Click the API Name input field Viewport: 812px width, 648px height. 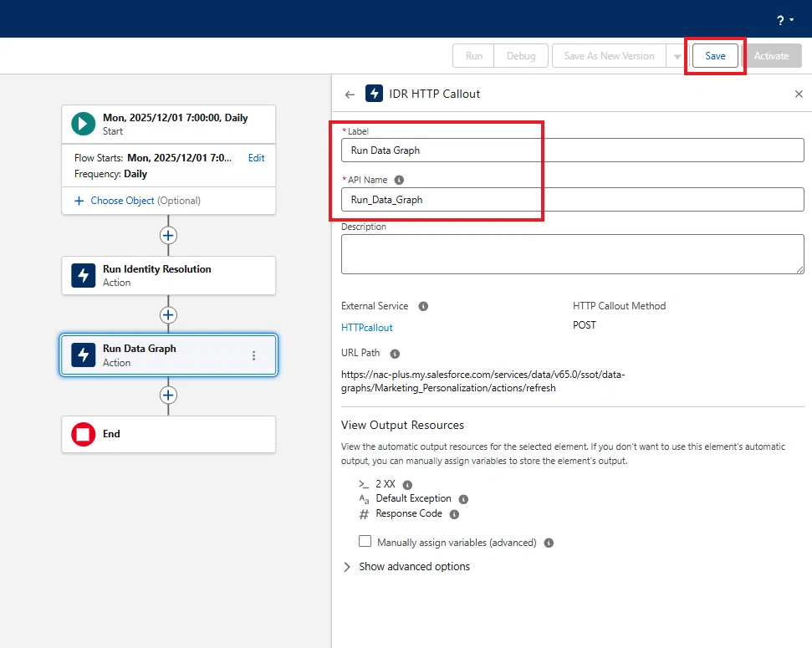[x=572, y=200]
